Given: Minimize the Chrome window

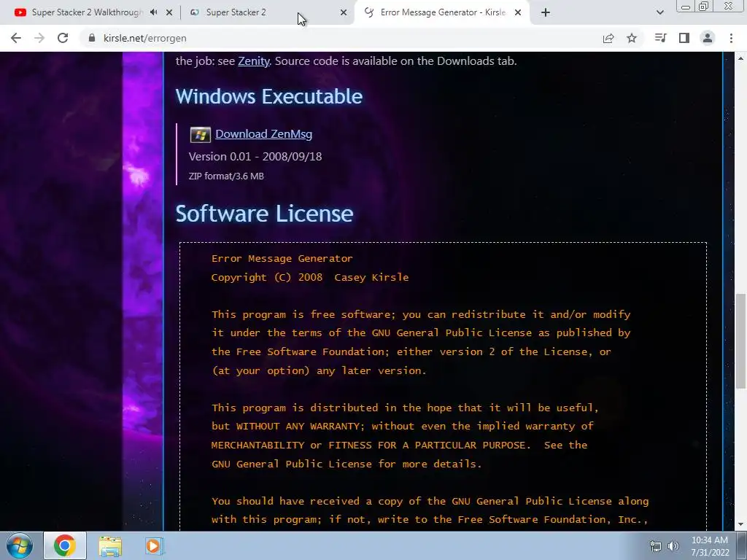Looking at the screenshot, I should [x=686, y=7].
